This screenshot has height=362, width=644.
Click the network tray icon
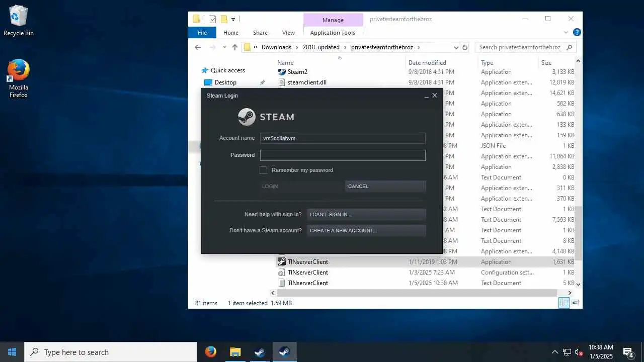(567, 352)
